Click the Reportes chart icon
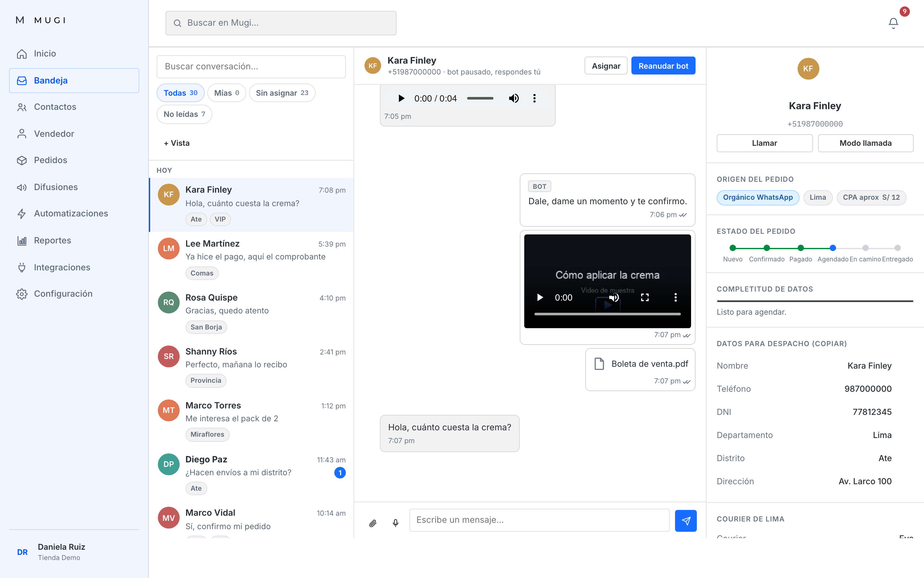This screenshot has height=578, width=924. (x=22, y=241)
